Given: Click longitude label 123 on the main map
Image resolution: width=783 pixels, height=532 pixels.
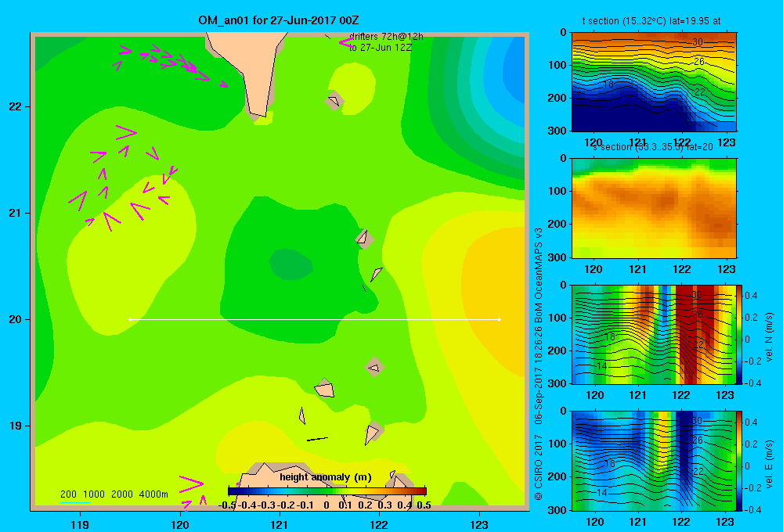Looking at the screenshot, I should (x=479, y=524).
